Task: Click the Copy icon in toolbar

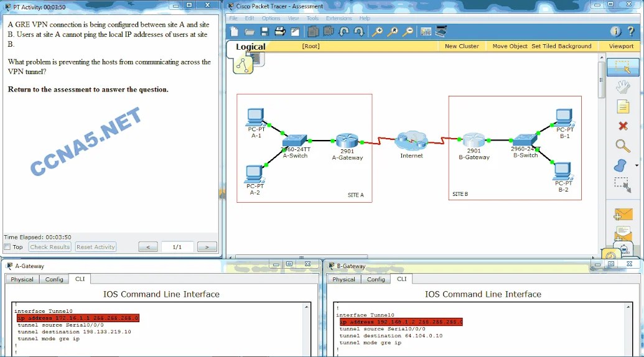Action: point(313,32)
